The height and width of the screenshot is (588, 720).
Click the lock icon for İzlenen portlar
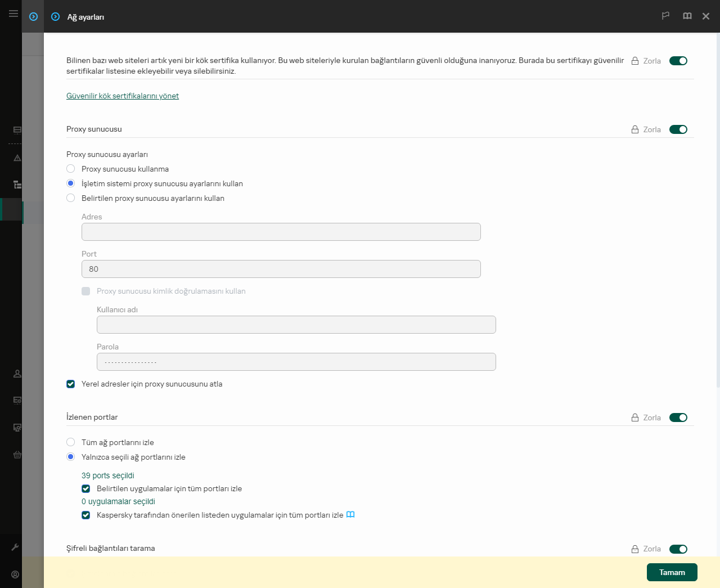[x=635, y=418]
